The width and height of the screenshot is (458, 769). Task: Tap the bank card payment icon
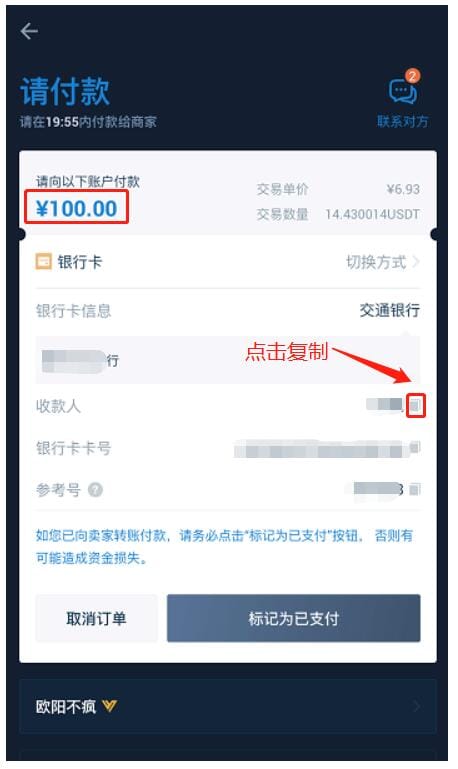point(43,262)
